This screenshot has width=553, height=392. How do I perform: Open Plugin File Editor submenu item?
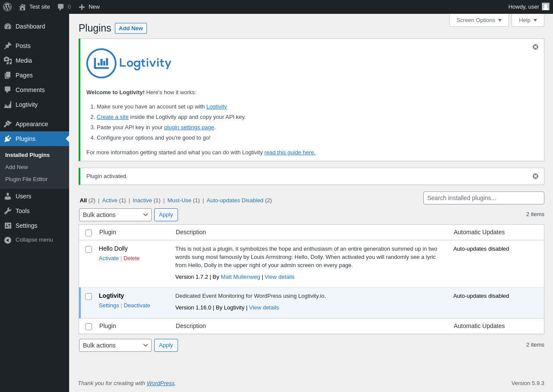26,179
